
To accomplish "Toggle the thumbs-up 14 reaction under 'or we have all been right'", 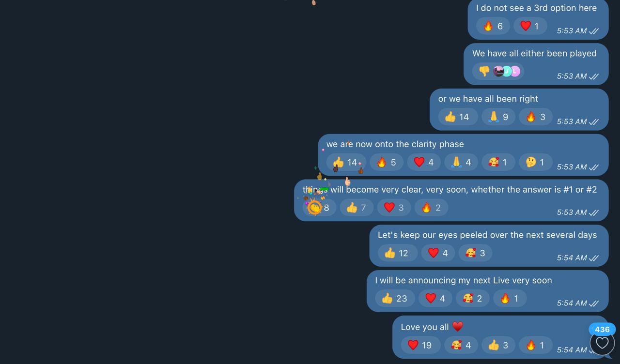I will (x=458, y=117).
